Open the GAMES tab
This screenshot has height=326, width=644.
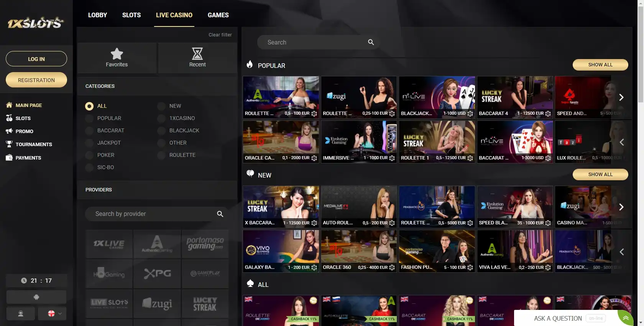point(218,15)
